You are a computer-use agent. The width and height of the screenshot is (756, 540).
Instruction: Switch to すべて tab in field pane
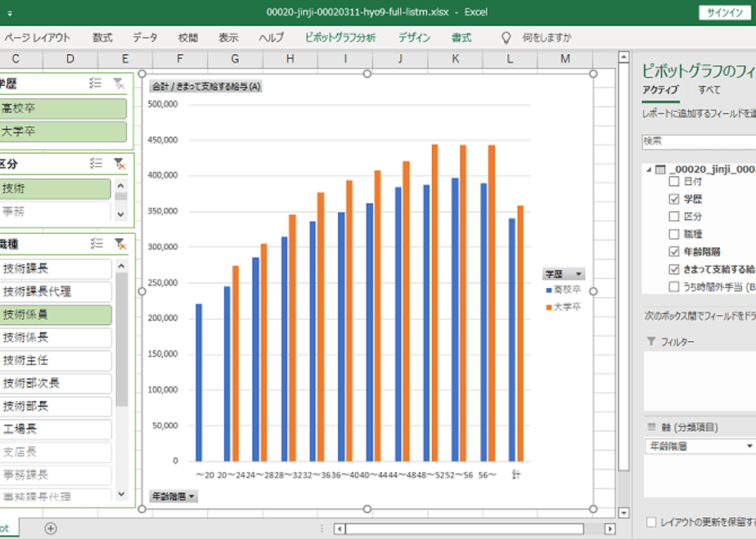pos(709,90)
